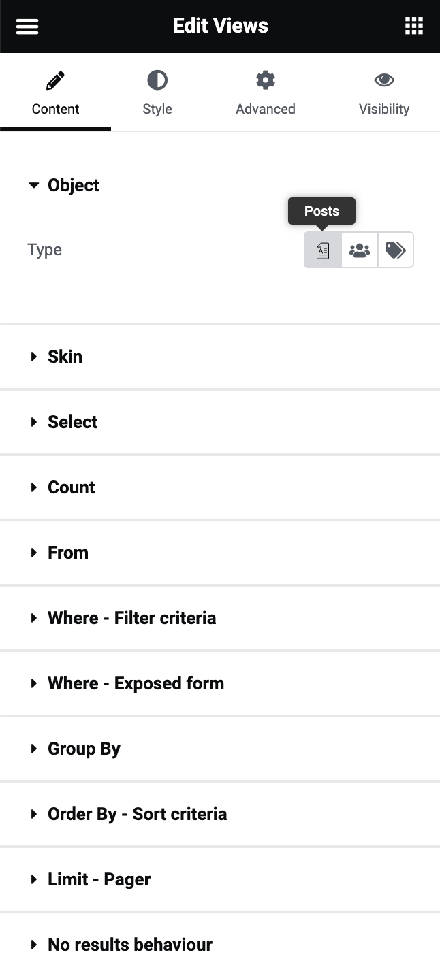Collapse the Object section
The width and height of the screenshot is (440, 980).
tap(73, 185)
